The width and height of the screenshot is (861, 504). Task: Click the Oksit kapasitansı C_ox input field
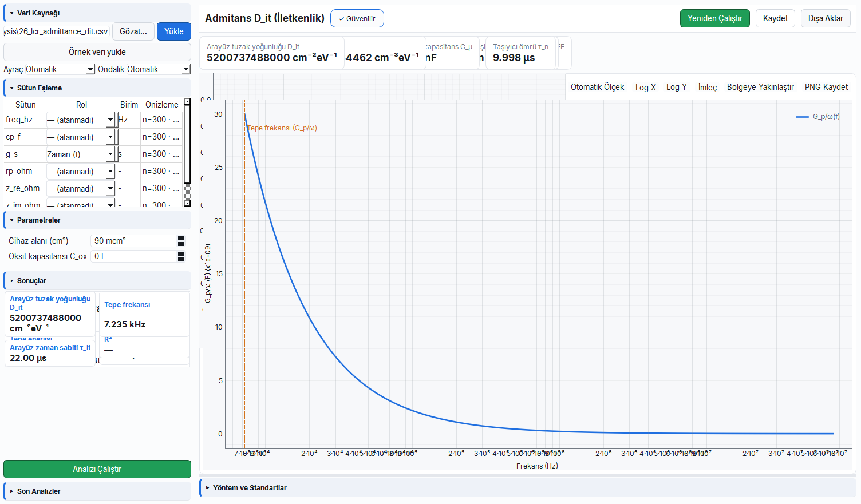coord(134,256)
